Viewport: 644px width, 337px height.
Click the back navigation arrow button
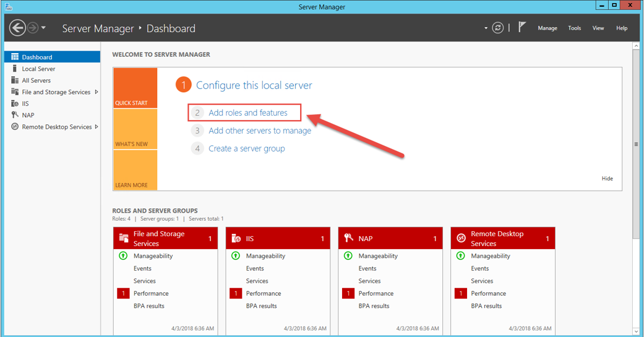point(17,28)
